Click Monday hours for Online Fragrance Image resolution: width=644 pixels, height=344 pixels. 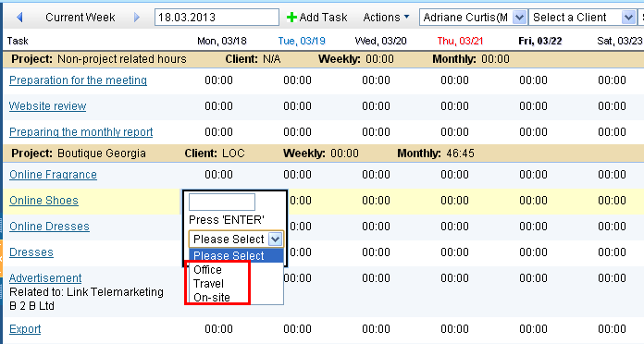click(219, 175)
